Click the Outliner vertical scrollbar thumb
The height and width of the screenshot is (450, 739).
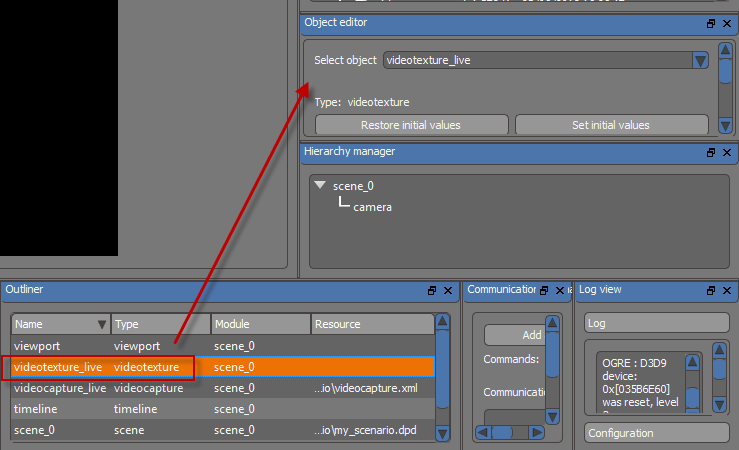[x=442, y=368]
